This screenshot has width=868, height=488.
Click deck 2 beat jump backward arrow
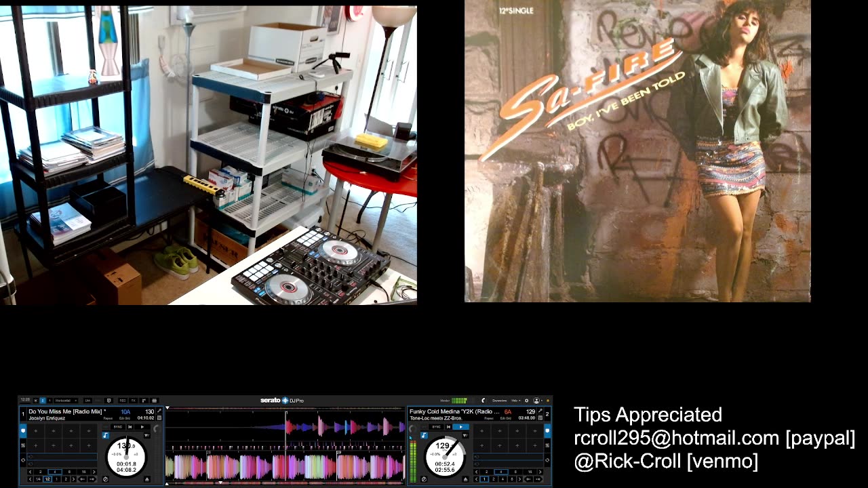click(528, 479)
